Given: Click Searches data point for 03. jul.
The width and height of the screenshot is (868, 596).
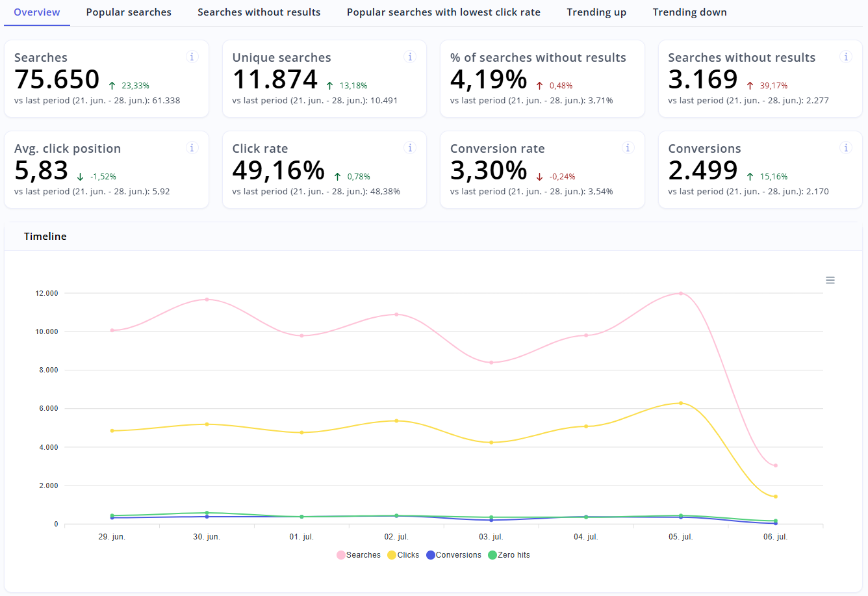Looking at the screenshot, I should [x=491, y=363].
